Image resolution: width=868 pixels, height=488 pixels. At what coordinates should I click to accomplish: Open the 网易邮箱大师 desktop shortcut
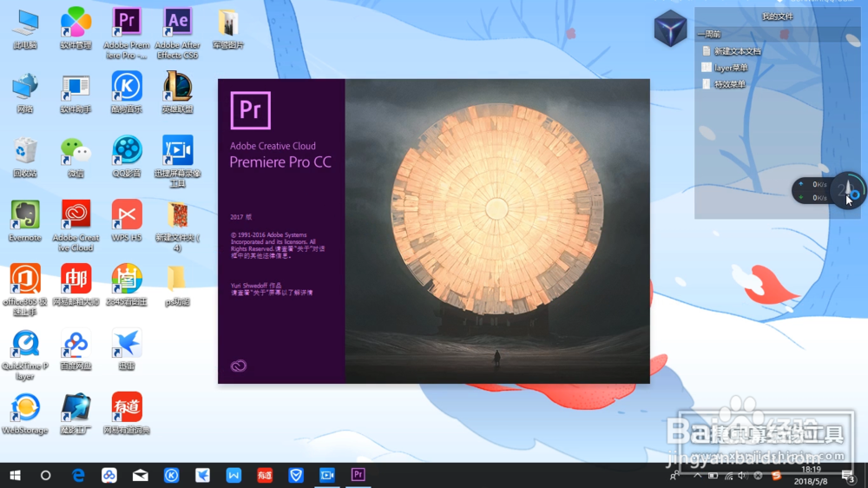coord(76,286)
